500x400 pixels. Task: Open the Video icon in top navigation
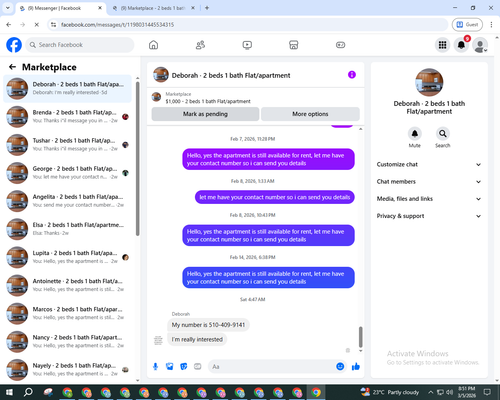pyautogui.click(x=247, y=45)
